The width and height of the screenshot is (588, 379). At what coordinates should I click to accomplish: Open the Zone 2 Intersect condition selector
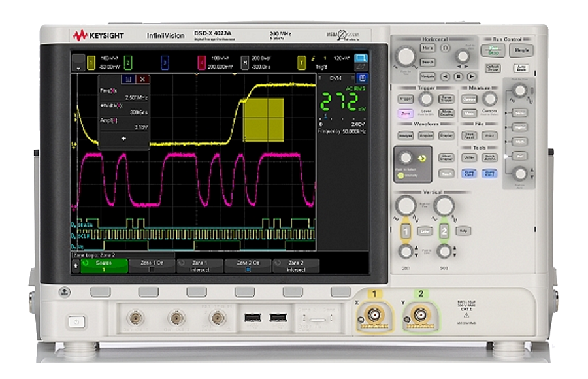(x=294, y=265)
